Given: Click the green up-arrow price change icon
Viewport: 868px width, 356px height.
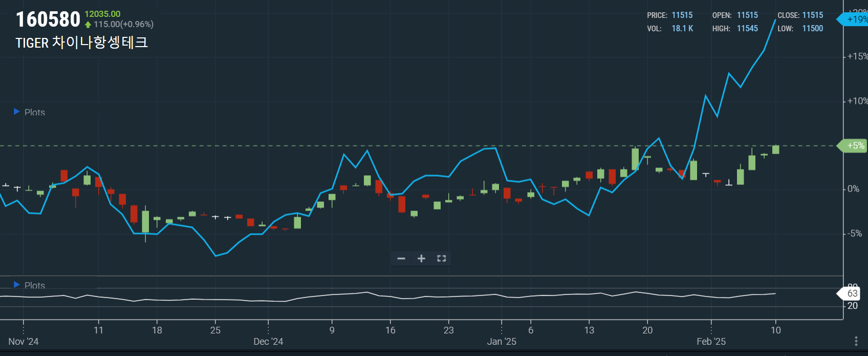Looking at the screenshot, I should coord(88,25).
